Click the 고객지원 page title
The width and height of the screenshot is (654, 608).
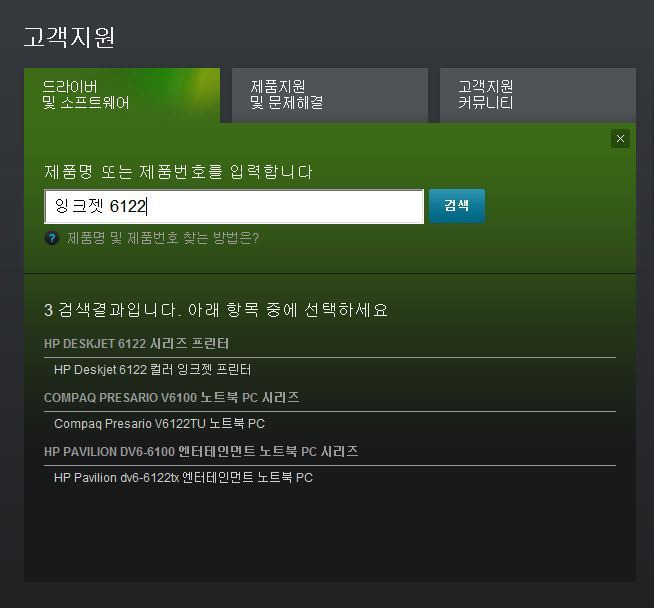click(x=69, y=37)
